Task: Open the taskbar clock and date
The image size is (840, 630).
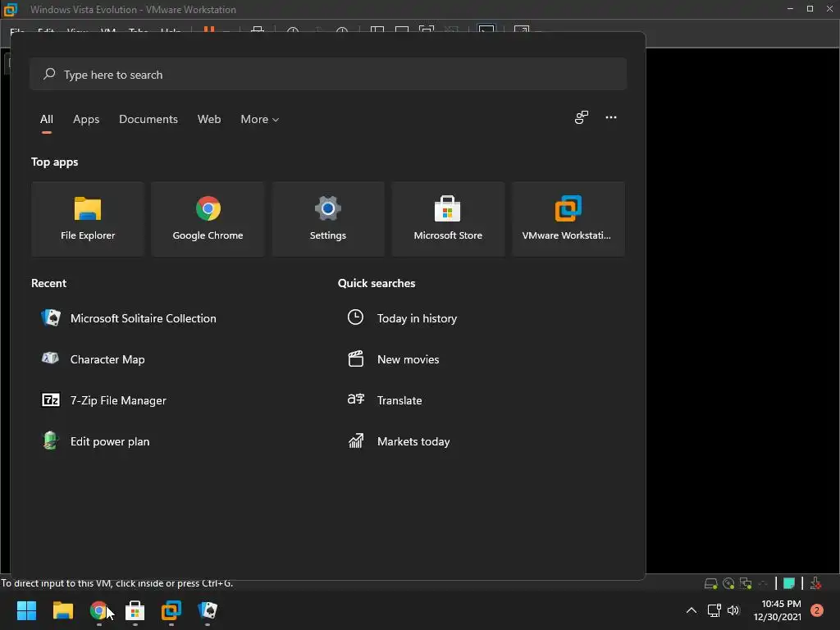Action: (x=778, y=610)
